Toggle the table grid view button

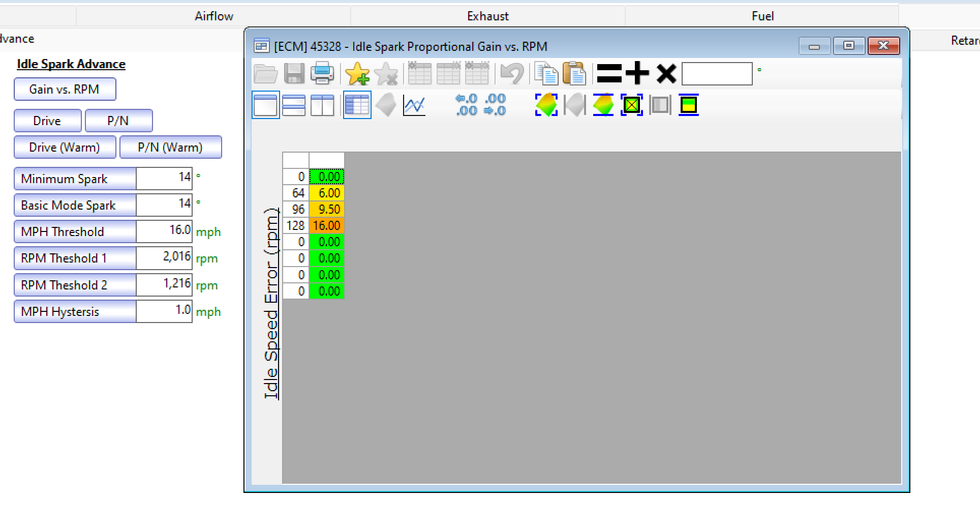pyautogui.click(x=357, y=105)
